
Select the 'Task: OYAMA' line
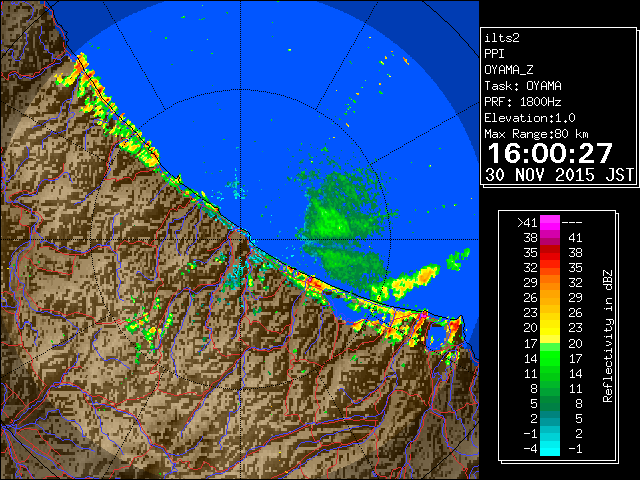pyautogui.click(x=523, y=86)
